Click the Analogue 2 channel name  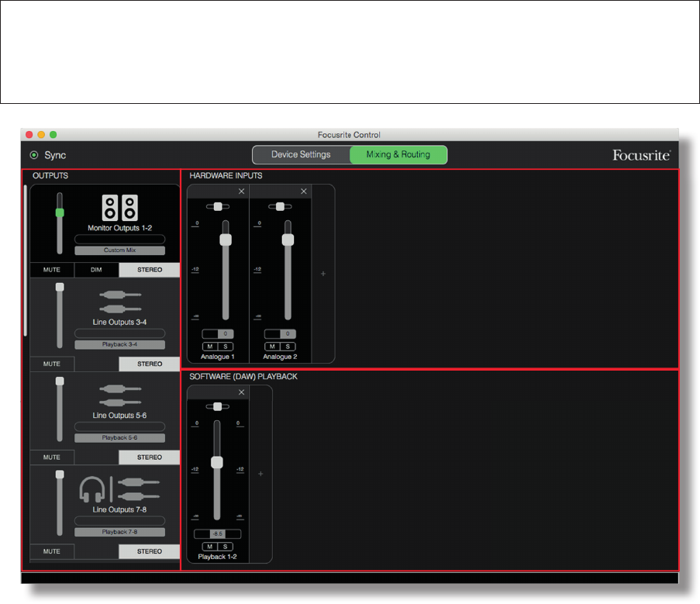click(x=280, y=357)
